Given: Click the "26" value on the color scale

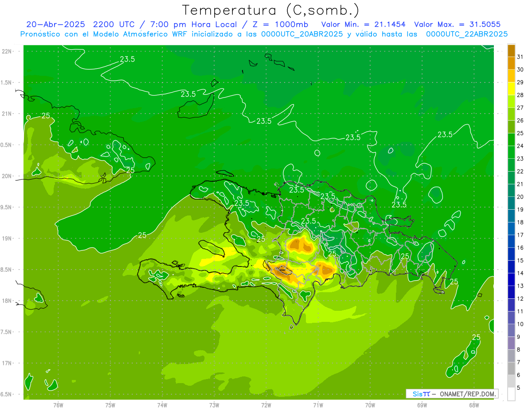Looking at the screenshot, I should (520, 121).
